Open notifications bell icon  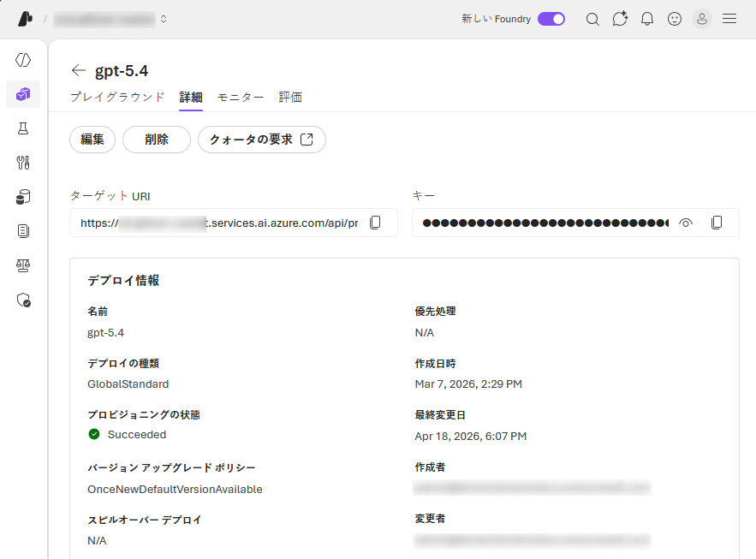[647, 19]
